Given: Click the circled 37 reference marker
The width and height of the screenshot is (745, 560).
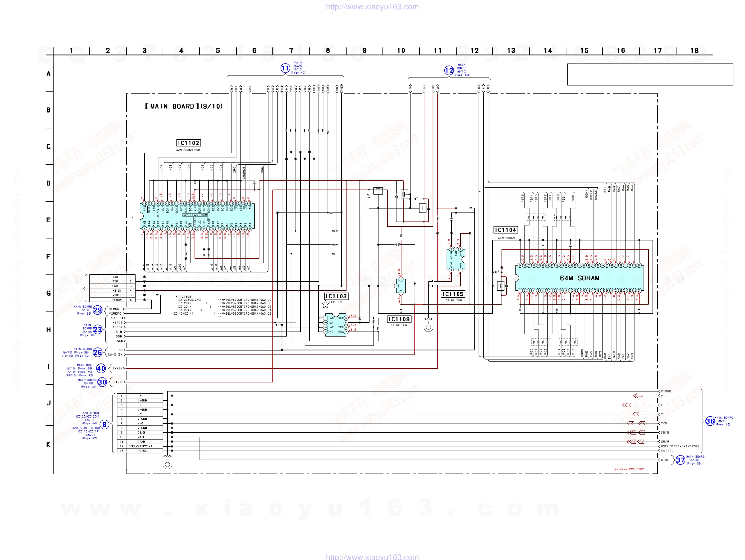Looking at the screenshot, I should (680, 460).
